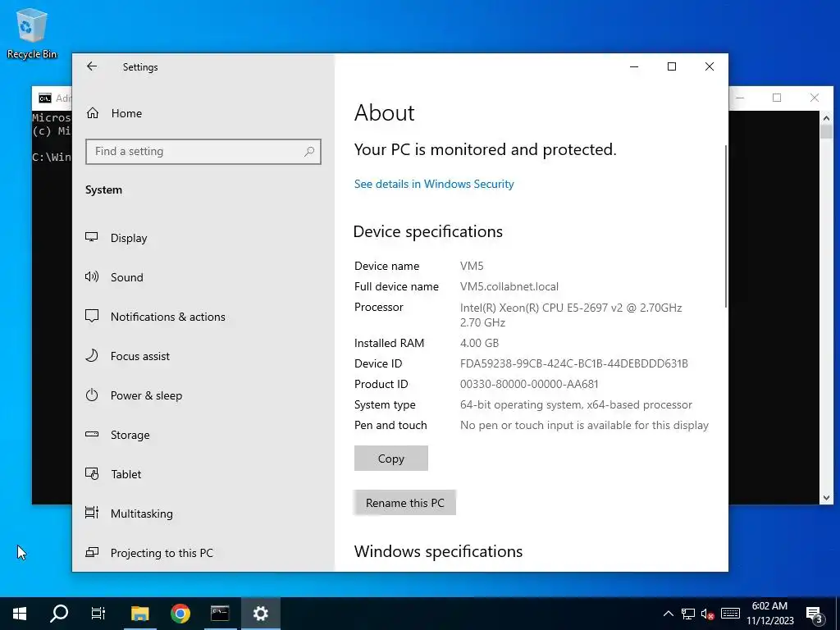Select the Sound speaker icon in sidebar
Screen dimensions: 840x630
click(92, 277)
